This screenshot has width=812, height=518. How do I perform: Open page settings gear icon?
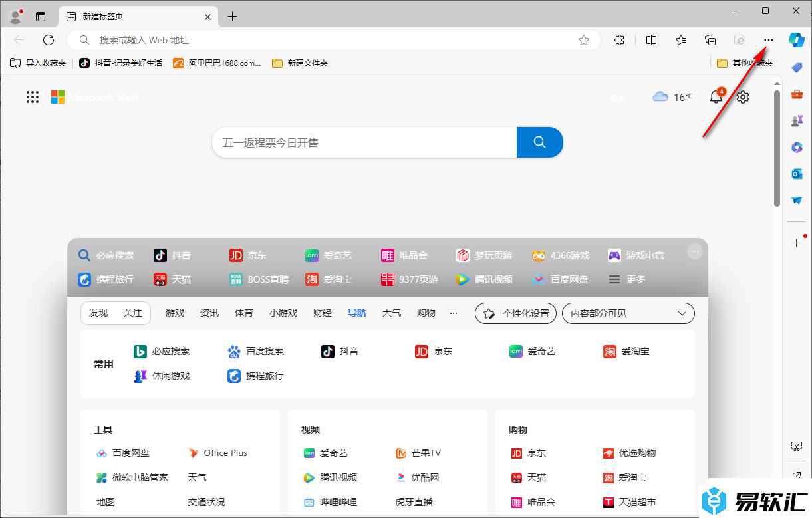pyautogui.click(x=743, y=97)
